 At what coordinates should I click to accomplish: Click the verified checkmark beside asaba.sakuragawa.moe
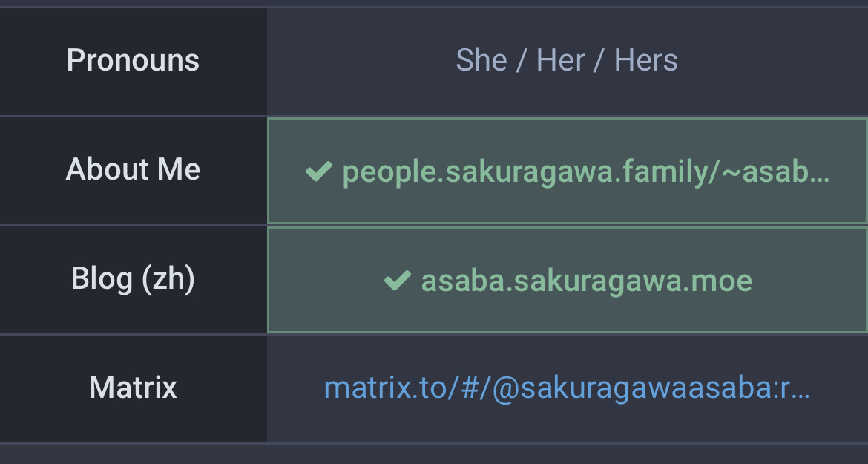[x=398, y=281]
